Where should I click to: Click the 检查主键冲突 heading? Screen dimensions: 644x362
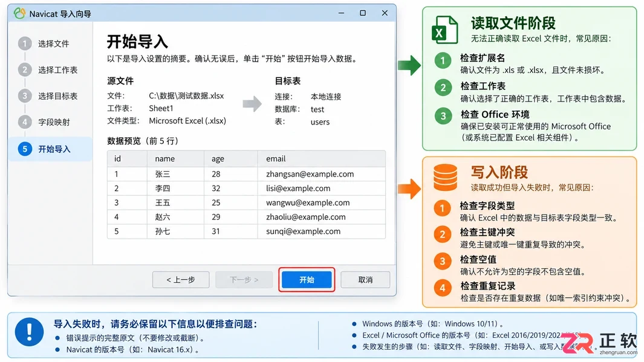point(487,232)
